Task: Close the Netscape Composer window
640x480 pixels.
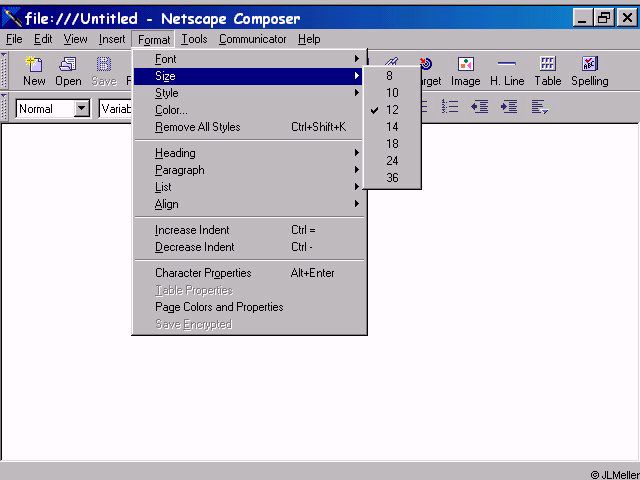Action: click(627, 18)
